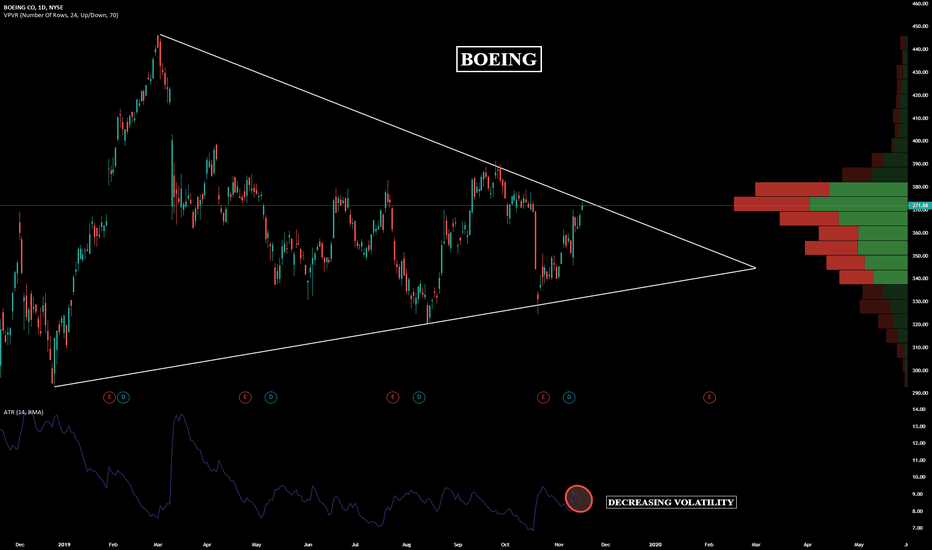Click the dividend D marker below February 2019

pos(123,397)
